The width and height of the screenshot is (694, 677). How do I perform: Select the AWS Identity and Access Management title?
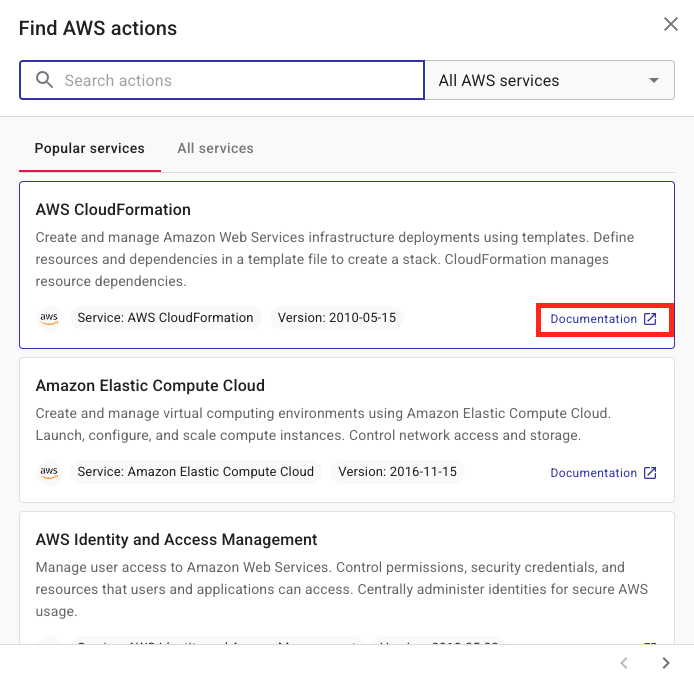[176, 540]
